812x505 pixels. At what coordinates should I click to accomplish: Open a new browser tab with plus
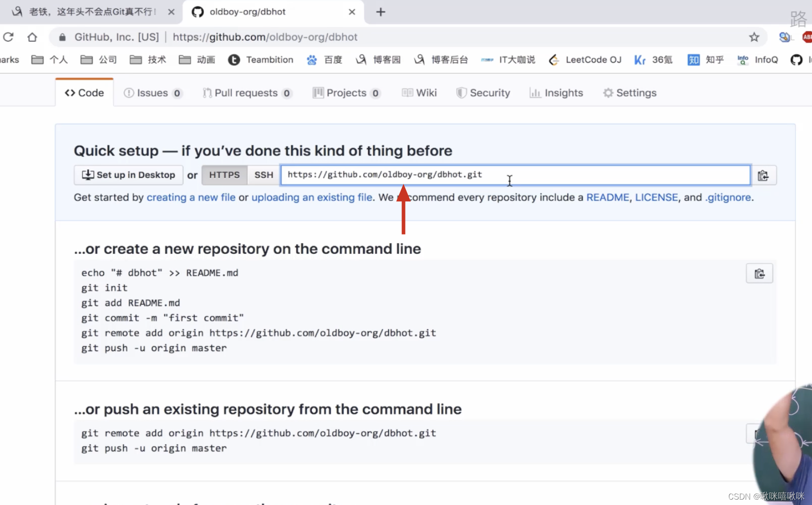380,12
